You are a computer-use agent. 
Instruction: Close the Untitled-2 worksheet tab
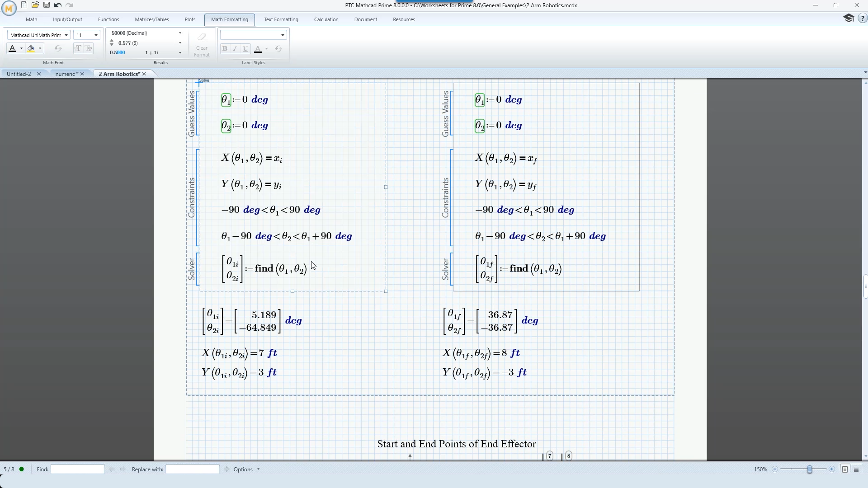39,74
